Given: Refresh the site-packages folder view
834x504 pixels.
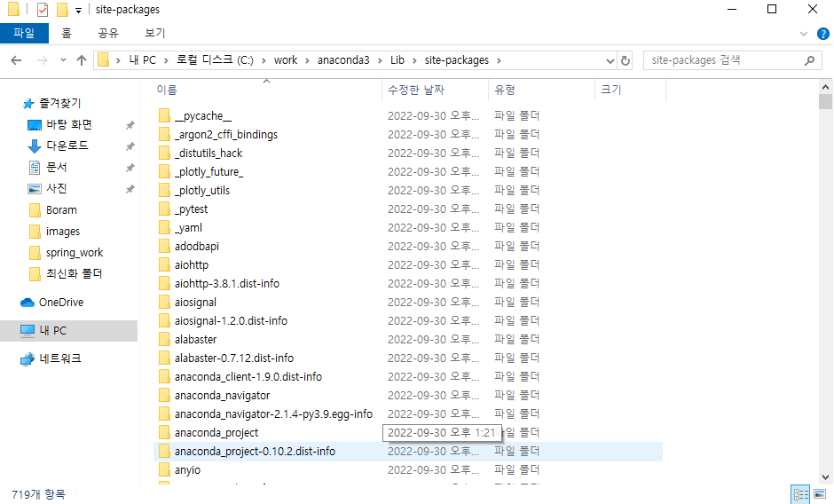Looking at the screenshot, I should [x=625, y=60].
